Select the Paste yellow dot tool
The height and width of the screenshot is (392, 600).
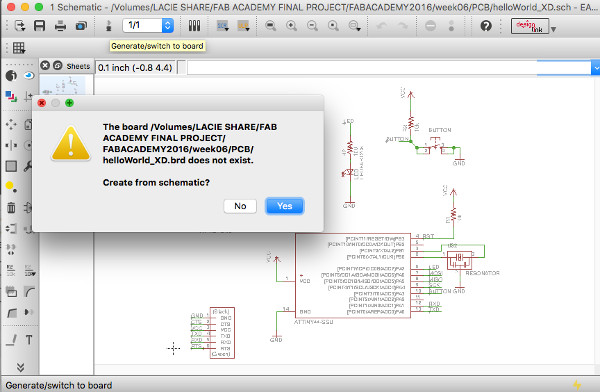[11, 187]
